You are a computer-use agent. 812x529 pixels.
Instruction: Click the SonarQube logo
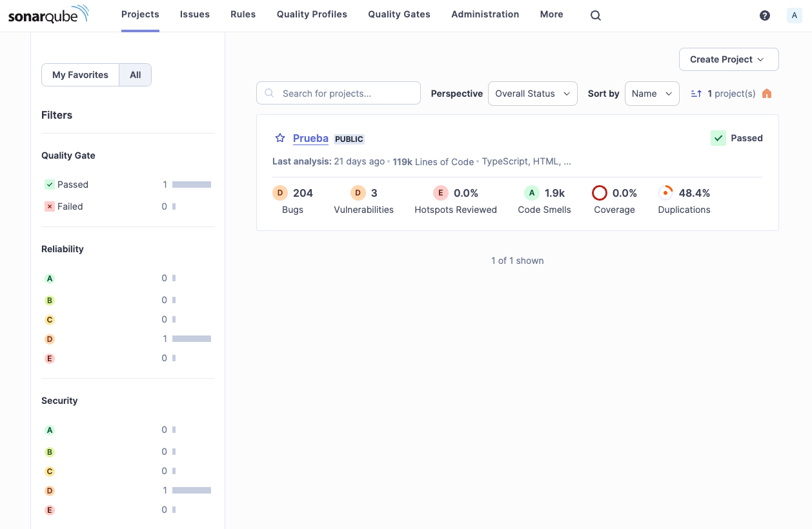pos(48,14)
